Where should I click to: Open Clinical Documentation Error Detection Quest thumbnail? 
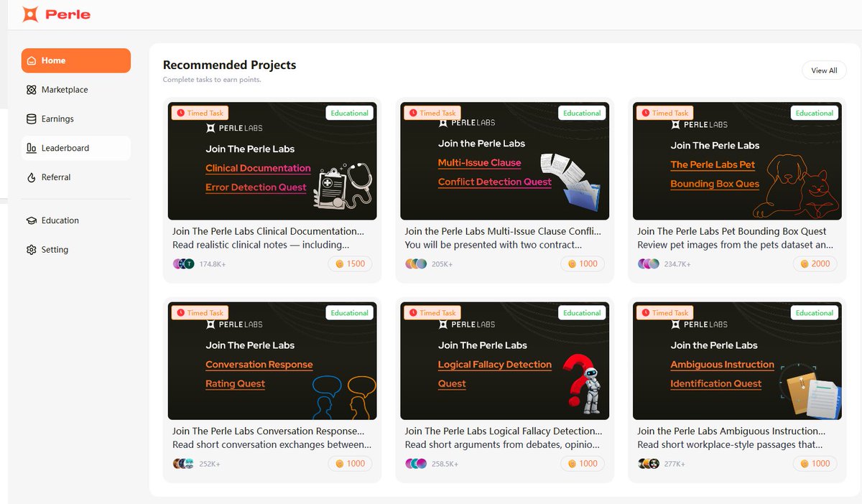[272, 161]
